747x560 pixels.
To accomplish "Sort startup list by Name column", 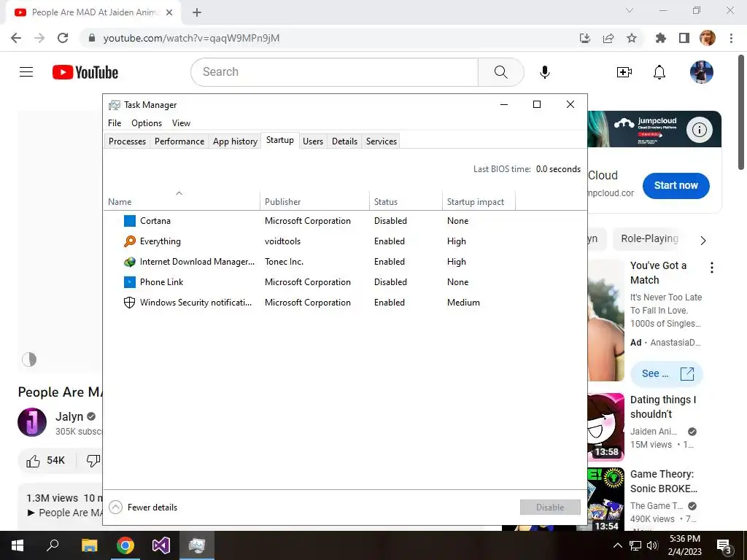I will pyautogui.click(x=182, y=202).
